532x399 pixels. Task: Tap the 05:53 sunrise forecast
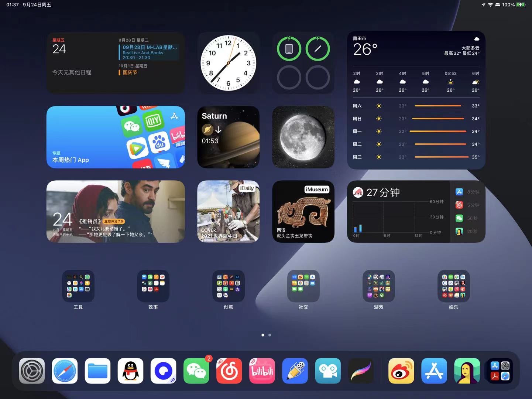[450, 82]
